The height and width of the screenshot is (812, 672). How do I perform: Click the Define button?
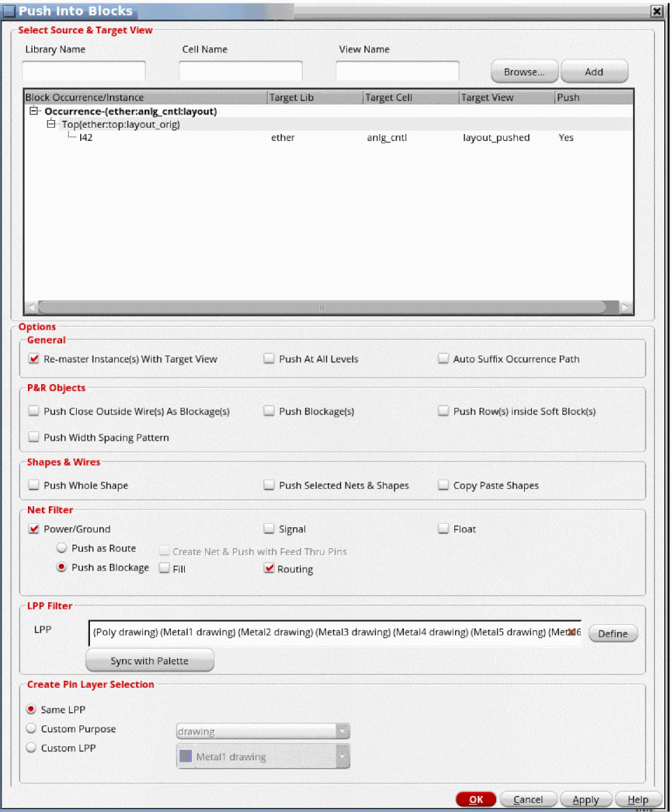pyautogui.click(x=613, y=633)
